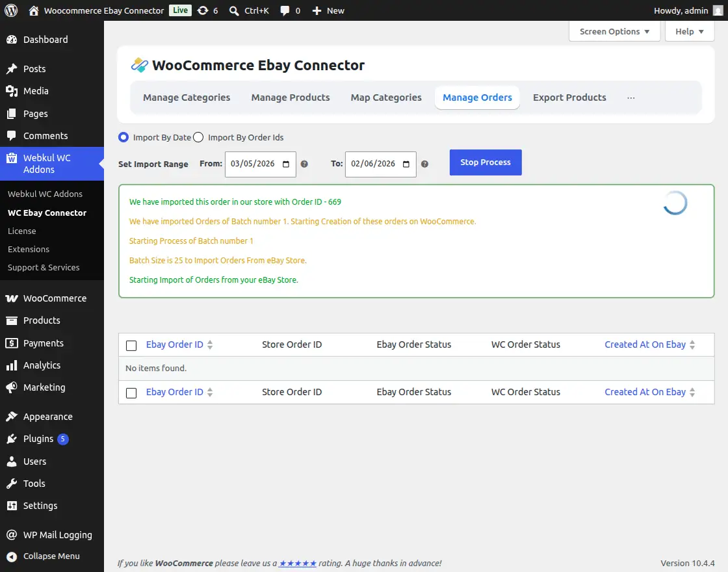Click the From date input field
Image resolution: width=728 pixels, height=572 pixels.
pyautogui.click(x=261, y=164)
